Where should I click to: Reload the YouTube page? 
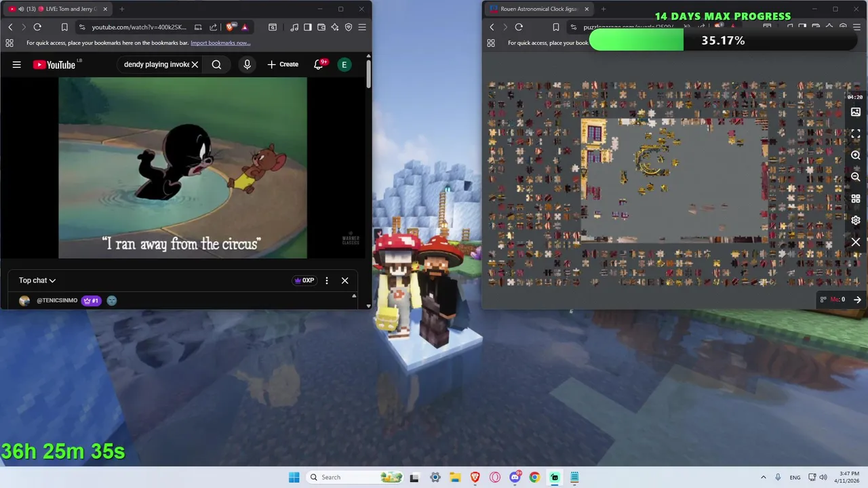click(x=37, y=27)
